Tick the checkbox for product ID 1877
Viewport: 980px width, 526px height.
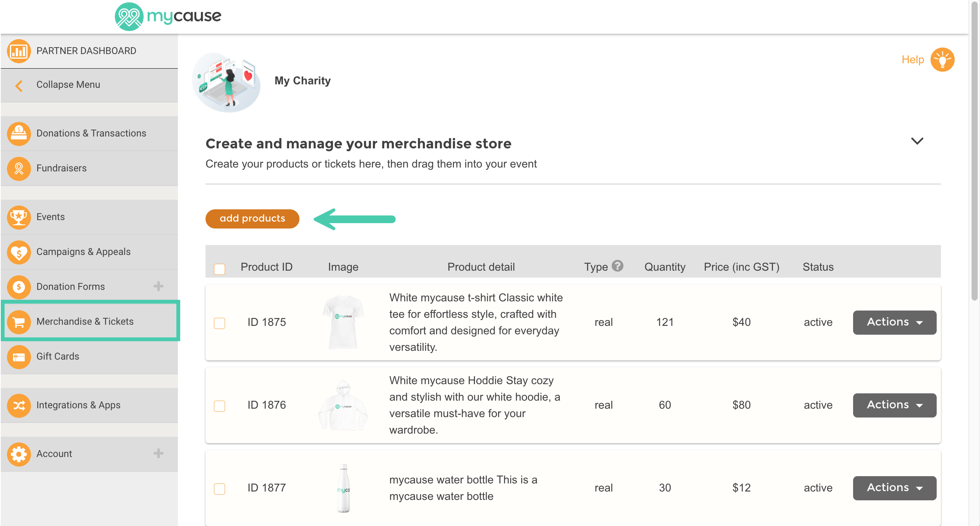click(219, 488)
